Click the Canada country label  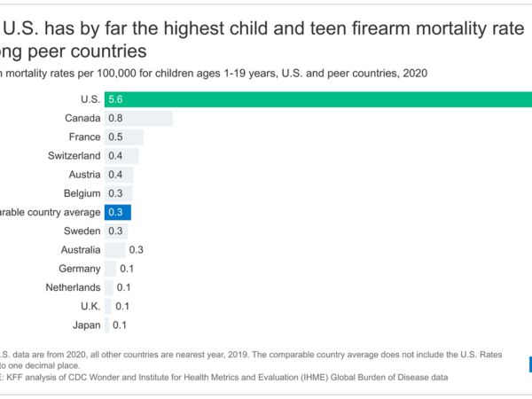pyautogui.click(x=82, y=118)
